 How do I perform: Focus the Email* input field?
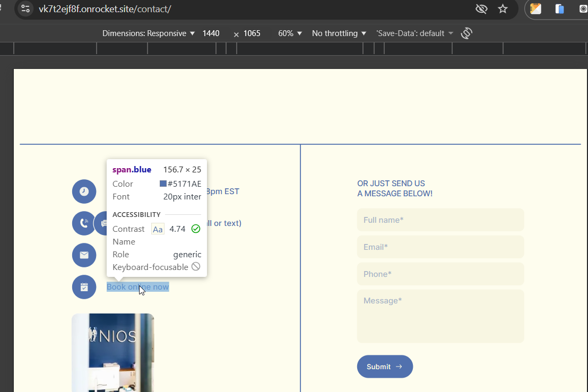tap(440, 247)
